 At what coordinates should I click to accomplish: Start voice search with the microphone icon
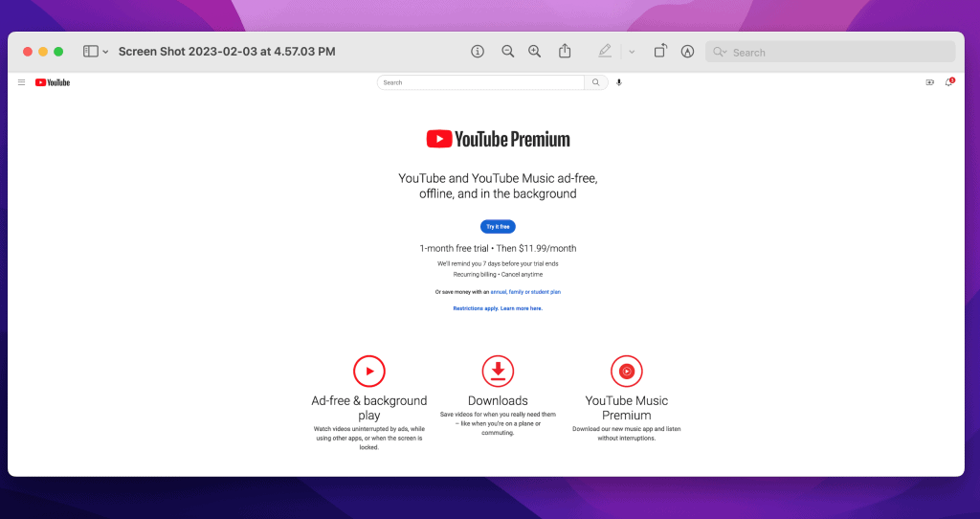[619, 82]
